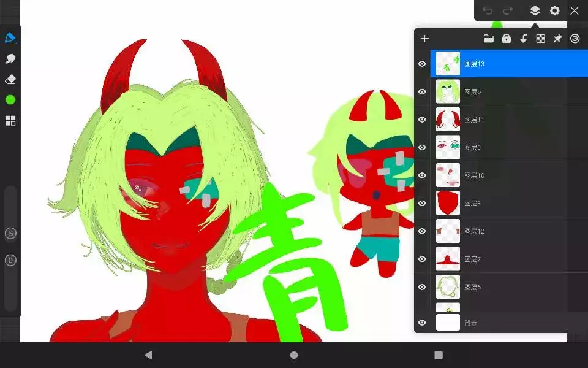
Task: Select the smudge tool
Action: (10, 59)
